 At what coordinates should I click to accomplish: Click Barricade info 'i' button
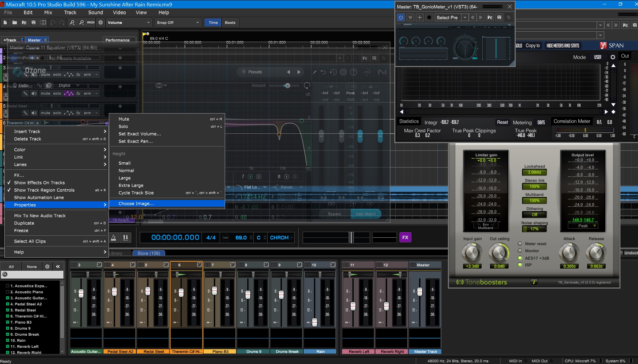(534, 282)
